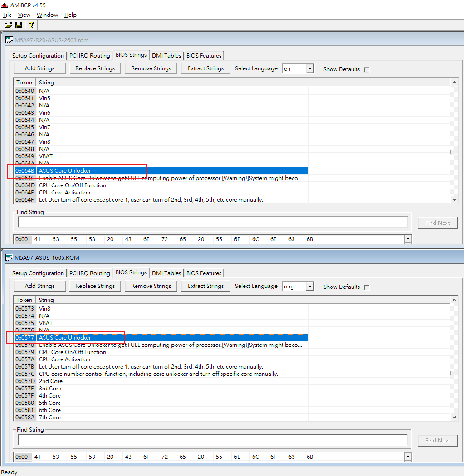Focus Find String field in 1605.ROM window
Image resolution: width=464 pixels, height=476 pixels.
pos(213,440)
